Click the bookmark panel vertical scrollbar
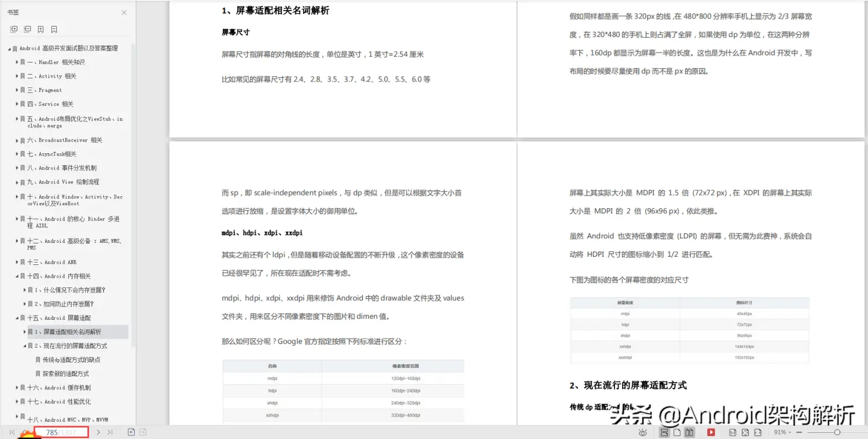The width and height of the screenshot is (868, 439). (x=133, y=195)
